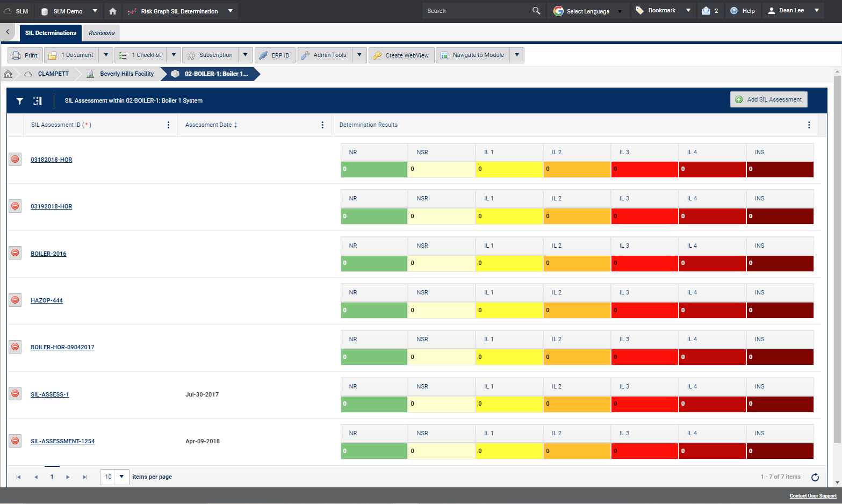Screen dimensions: 842x504
Task: Delete the 03182018-HOR assessment row
Action: point(15,159)
